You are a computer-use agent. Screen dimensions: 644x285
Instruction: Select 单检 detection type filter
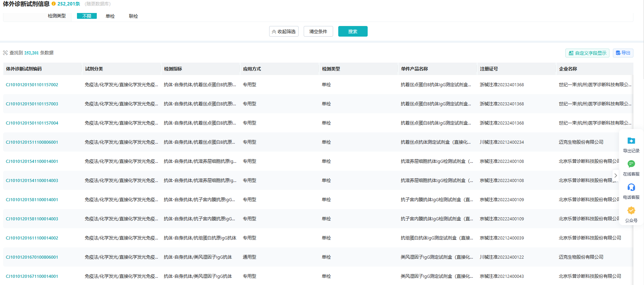(x=110, y=16)
